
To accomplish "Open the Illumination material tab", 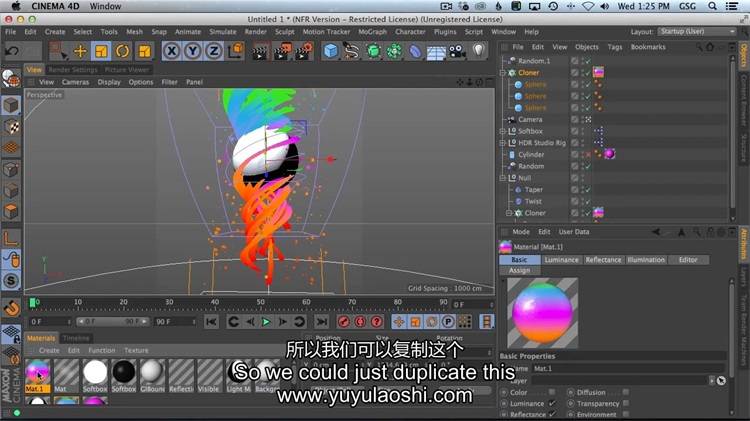I will pos(646,260).
